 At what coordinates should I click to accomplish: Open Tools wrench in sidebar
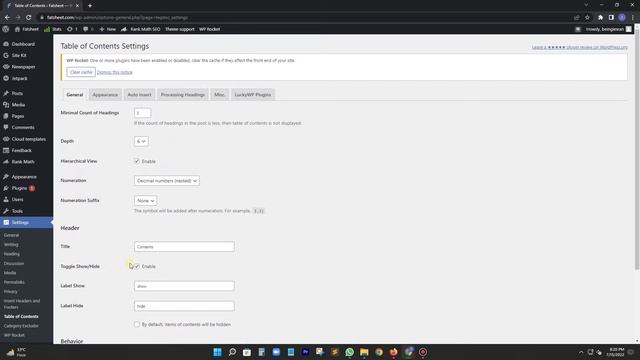(x=6, y=211)
